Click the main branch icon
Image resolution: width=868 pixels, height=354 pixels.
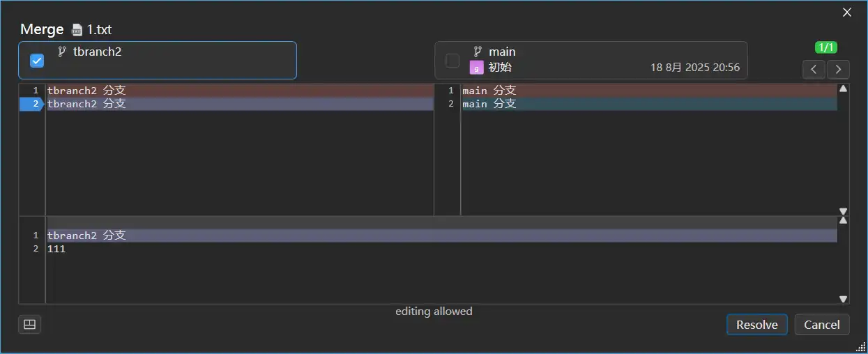tap(478, 52)
